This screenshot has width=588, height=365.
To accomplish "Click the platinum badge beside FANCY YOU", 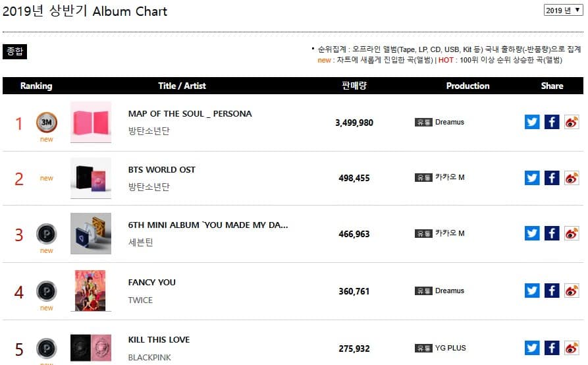I will click(46, 291).
